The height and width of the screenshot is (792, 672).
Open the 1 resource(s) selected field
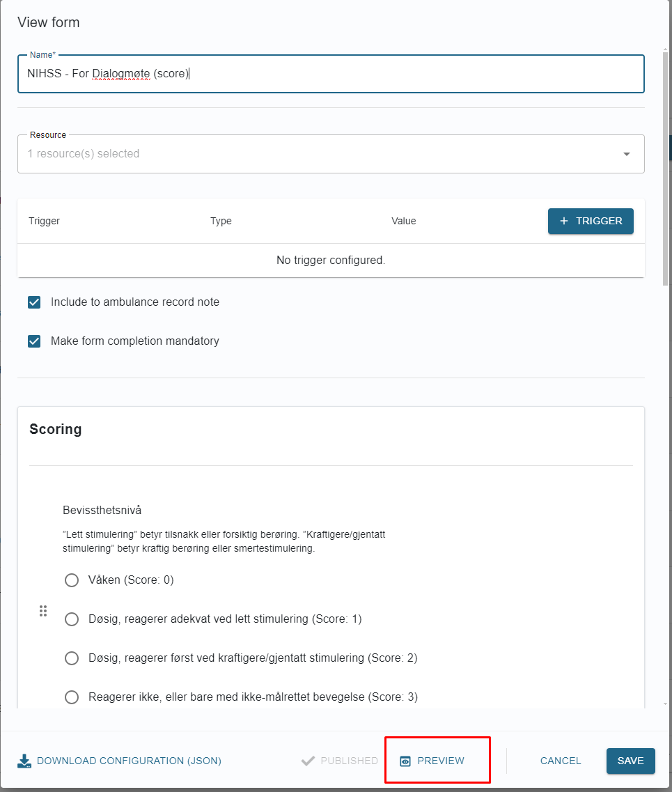coord(331,154)
